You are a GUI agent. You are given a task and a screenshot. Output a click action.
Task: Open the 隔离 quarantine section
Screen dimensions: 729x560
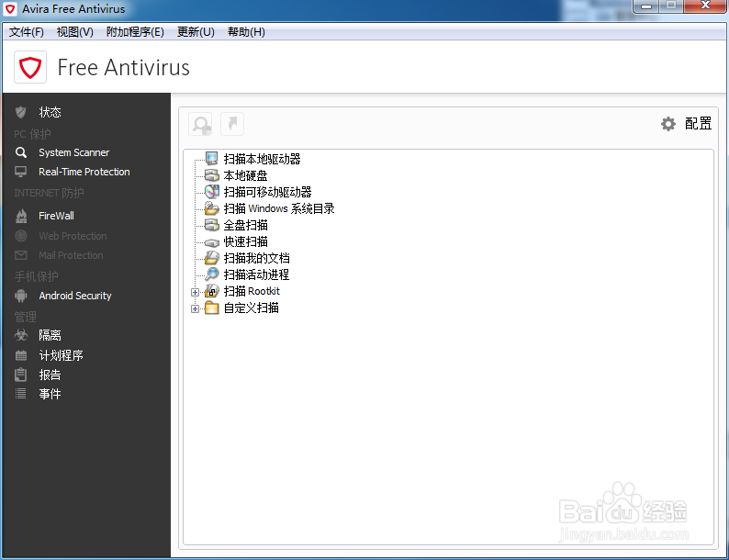50,335
